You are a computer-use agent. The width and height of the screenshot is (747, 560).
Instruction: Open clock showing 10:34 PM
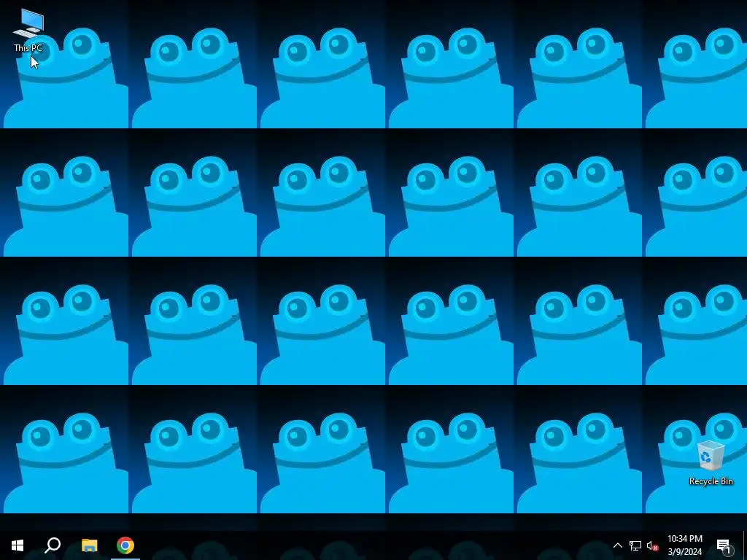684,545
